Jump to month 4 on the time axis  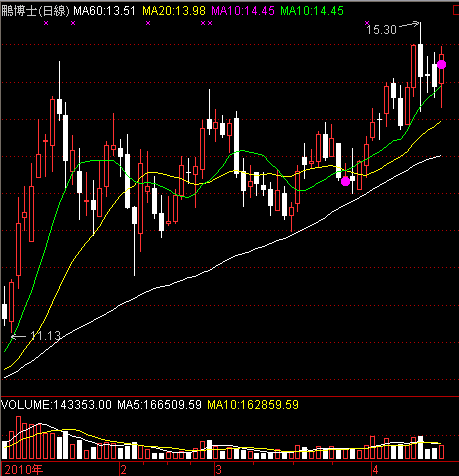coord(375,470)
